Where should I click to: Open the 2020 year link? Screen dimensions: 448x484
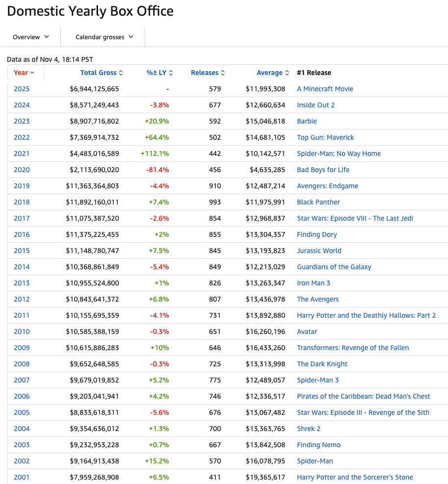pos(22,170)
